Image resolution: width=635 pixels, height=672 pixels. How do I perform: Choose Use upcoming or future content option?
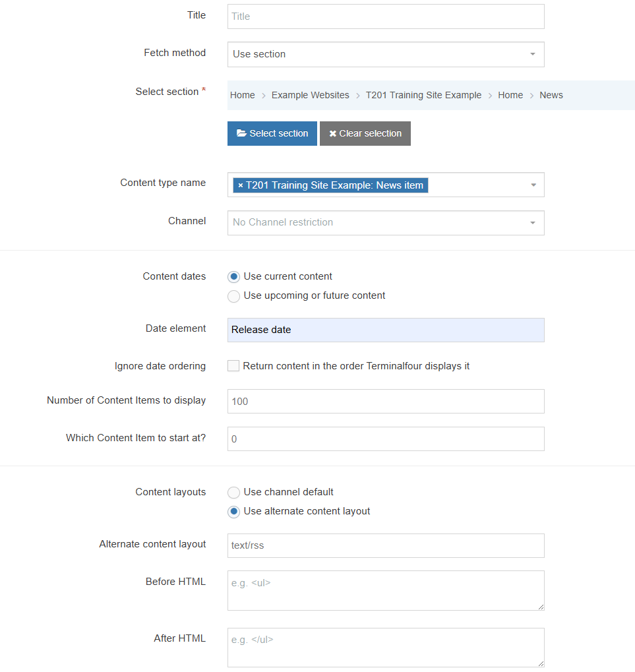233,296
